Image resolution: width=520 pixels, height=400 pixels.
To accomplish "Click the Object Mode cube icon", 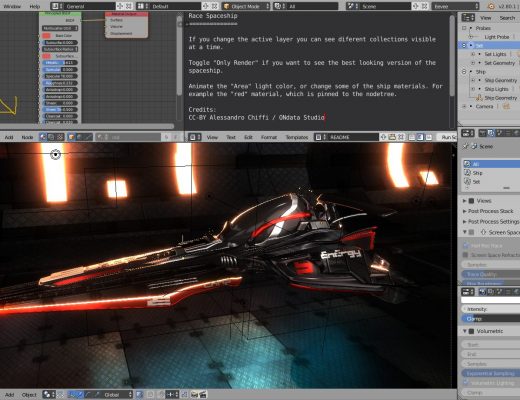I will click(x=227, y=6).
